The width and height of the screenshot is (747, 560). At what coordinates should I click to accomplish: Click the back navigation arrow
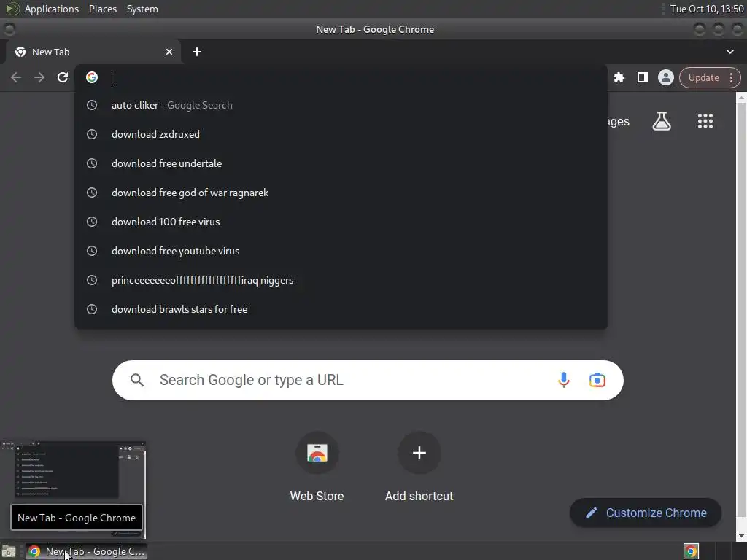[x=16, y=77]
